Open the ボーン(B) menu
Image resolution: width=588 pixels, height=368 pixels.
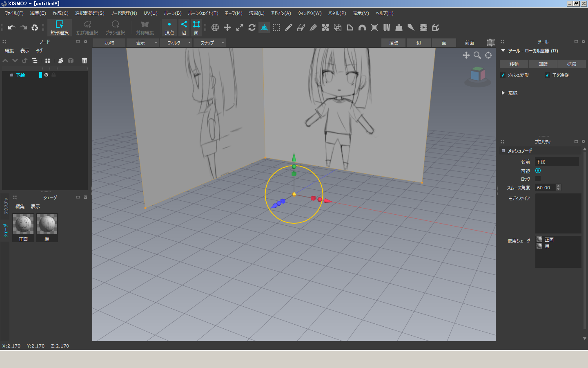point(173,13)
